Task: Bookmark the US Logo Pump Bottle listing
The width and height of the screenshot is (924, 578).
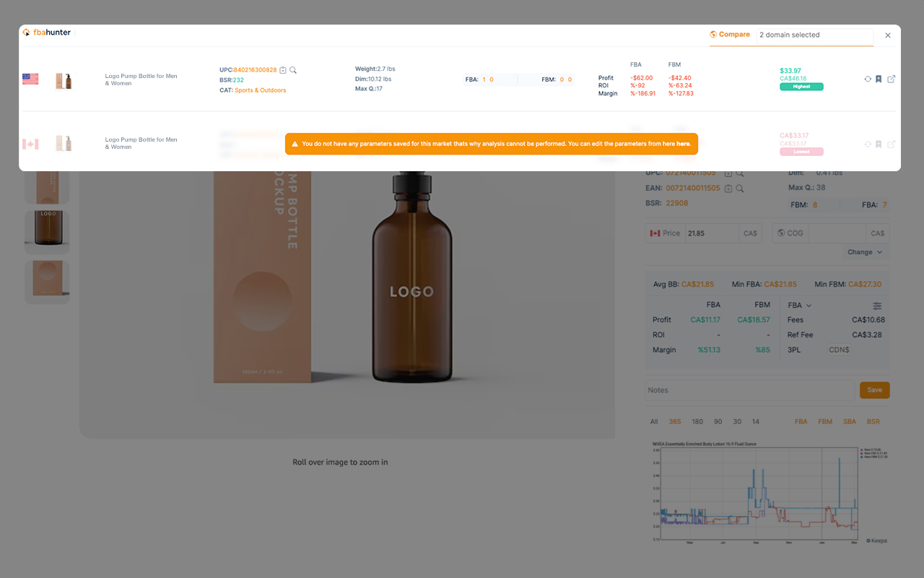Action: pyautogui.click(x=878, y=79)
